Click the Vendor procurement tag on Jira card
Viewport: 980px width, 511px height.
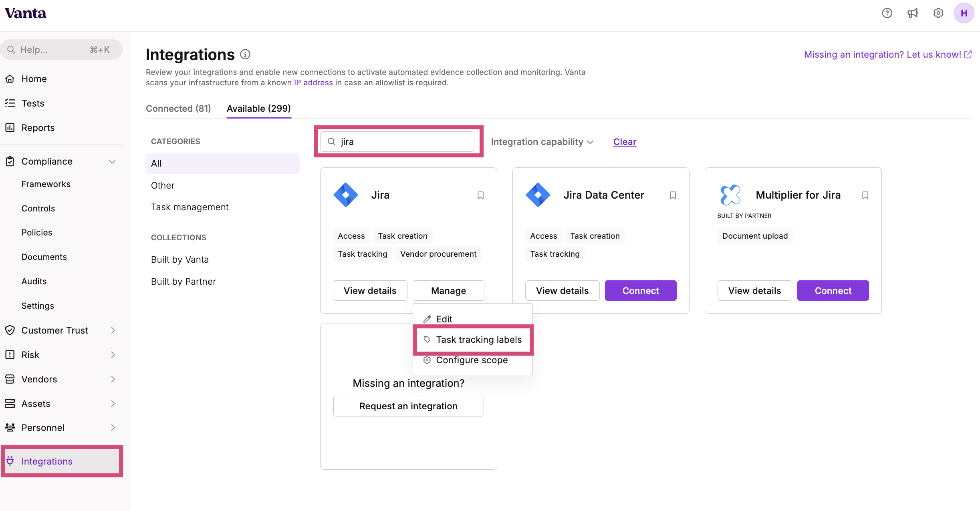(x=438, y=254)
